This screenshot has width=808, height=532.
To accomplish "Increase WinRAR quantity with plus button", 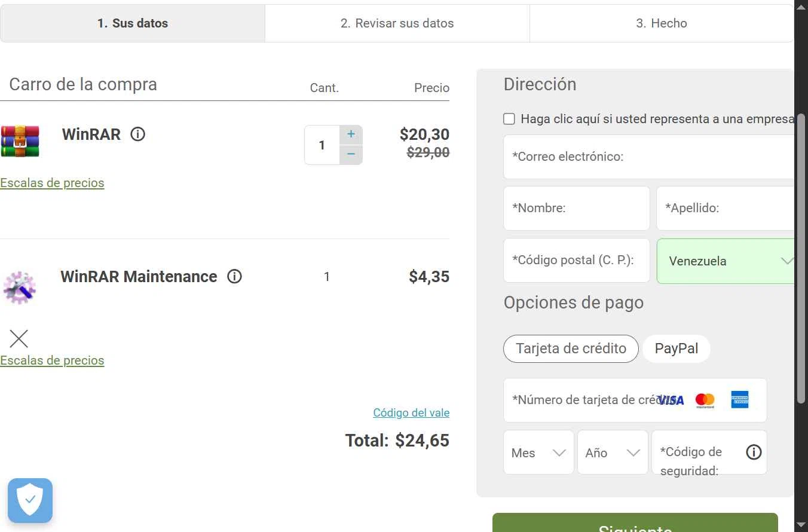I will tap(351, 134).
